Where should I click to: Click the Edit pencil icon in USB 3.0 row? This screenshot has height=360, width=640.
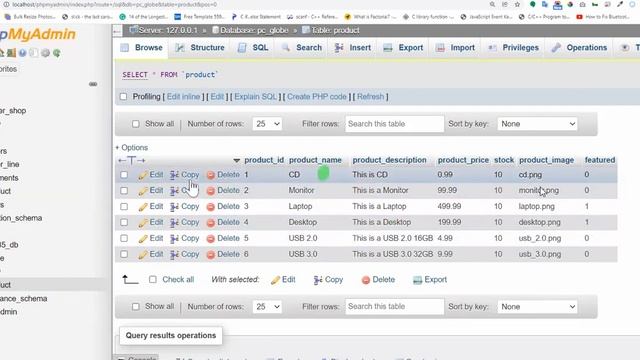tap(143, 255)
